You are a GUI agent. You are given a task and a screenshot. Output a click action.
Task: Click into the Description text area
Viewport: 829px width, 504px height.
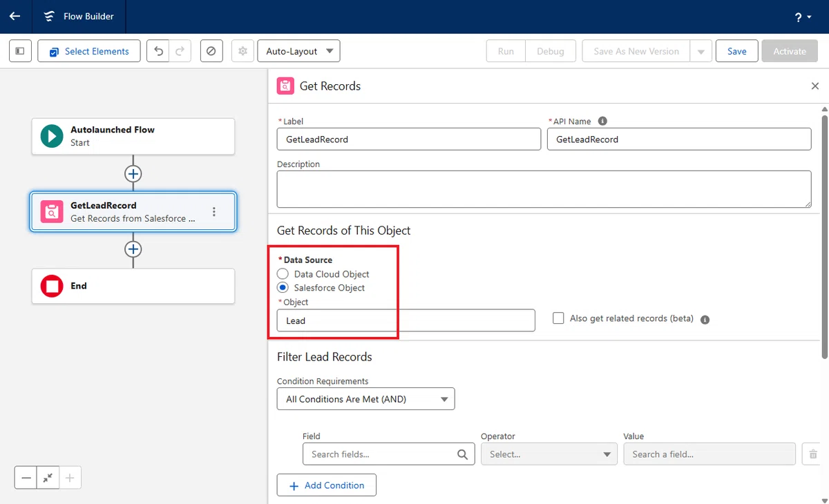pos(544,189)
